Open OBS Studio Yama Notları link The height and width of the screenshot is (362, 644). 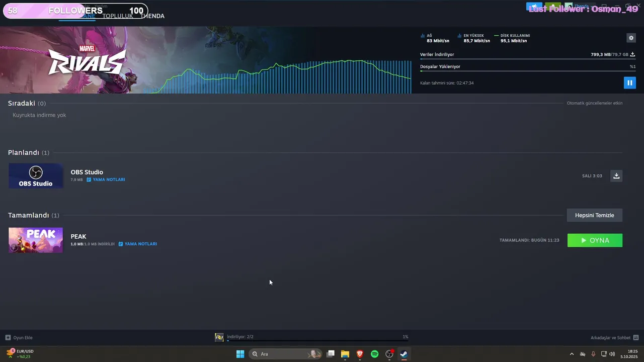(x=106, y=179)
